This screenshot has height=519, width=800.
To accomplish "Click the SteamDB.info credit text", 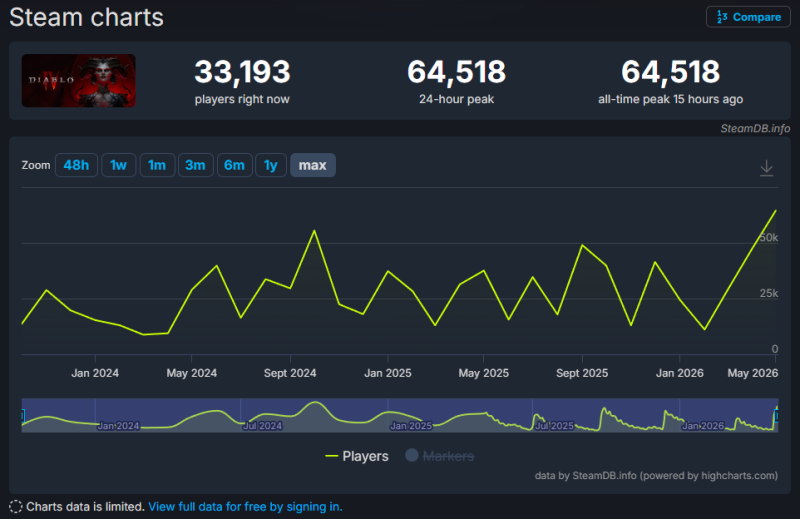I will click(x=755, y=129).
